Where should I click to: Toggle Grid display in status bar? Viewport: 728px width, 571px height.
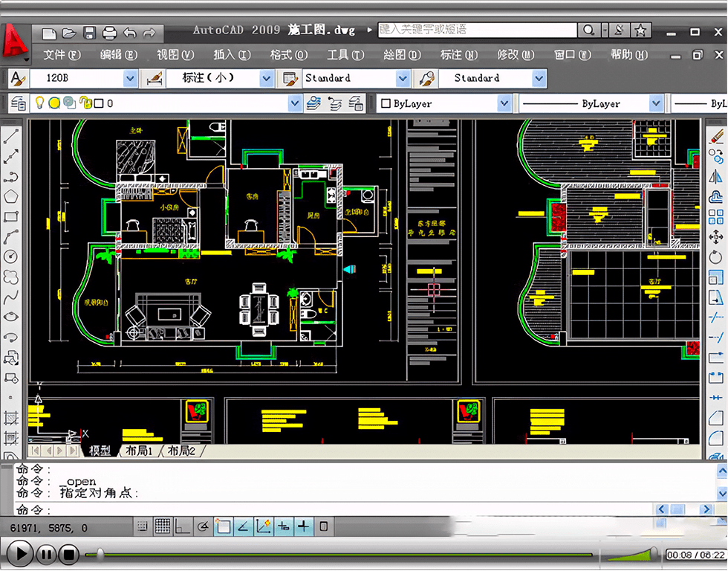(163, 526)
